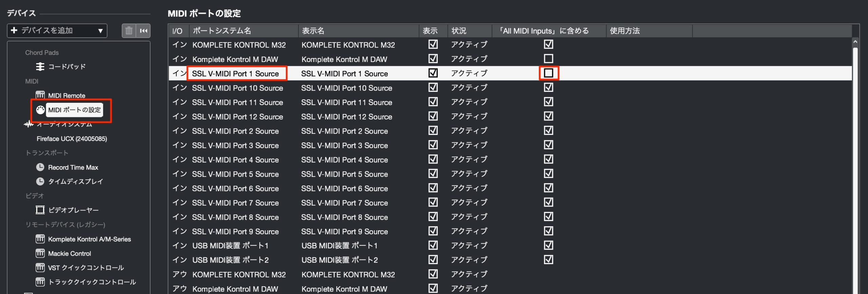Toggle 表示 checkbox for output KOMPLETE KONTROL M32

click(x=433, y=274)
